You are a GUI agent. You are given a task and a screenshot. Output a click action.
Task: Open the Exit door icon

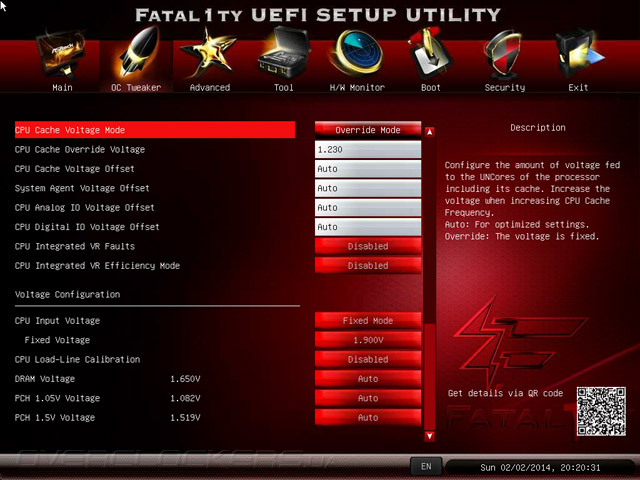point(578,53)
